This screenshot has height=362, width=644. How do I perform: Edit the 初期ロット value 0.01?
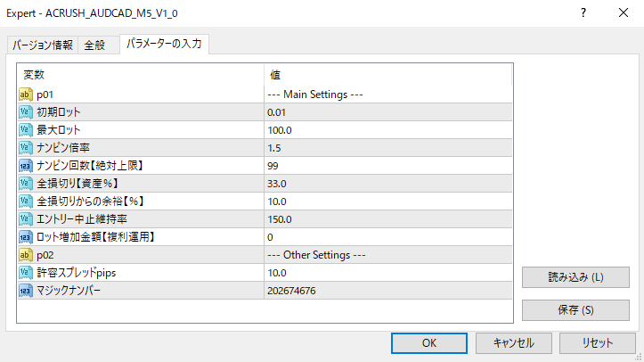(388, 112)
